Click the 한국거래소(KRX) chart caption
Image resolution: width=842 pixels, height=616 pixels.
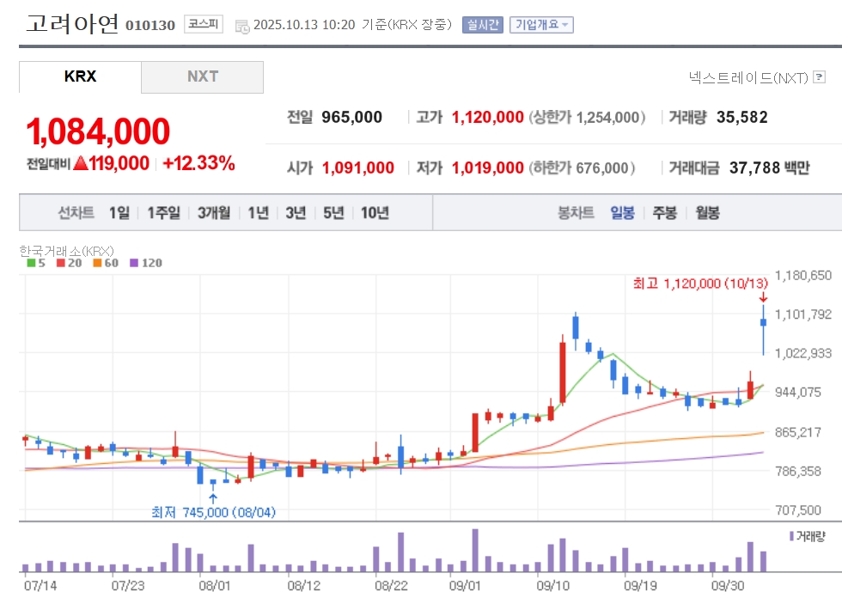pos(67,251)
